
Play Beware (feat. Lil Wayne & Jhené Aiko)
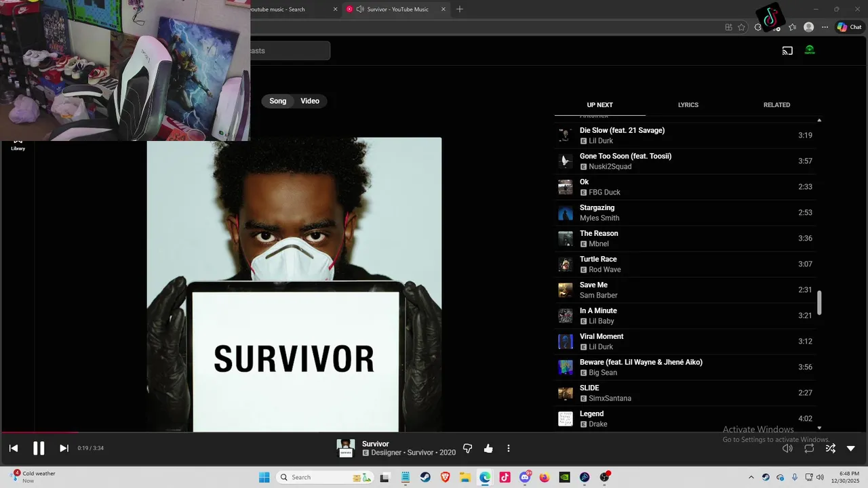pos(685,367)
